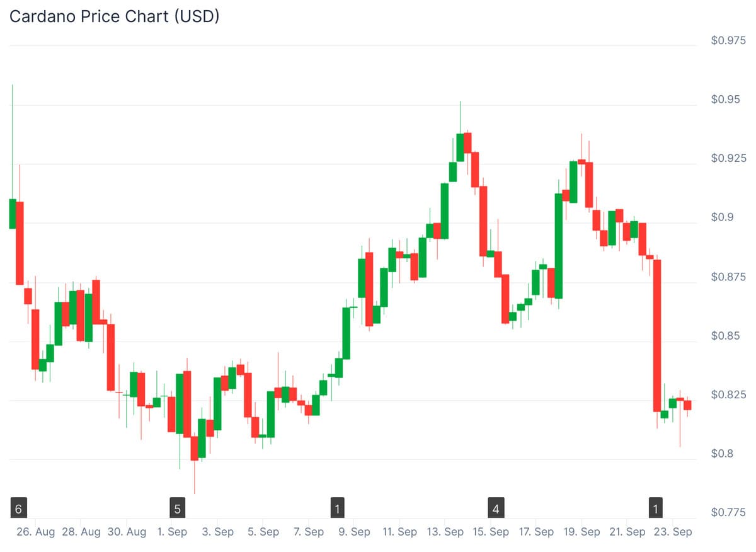Select the 13. Sep date axis label
756x552 pixels.
(x=445, y=532)
